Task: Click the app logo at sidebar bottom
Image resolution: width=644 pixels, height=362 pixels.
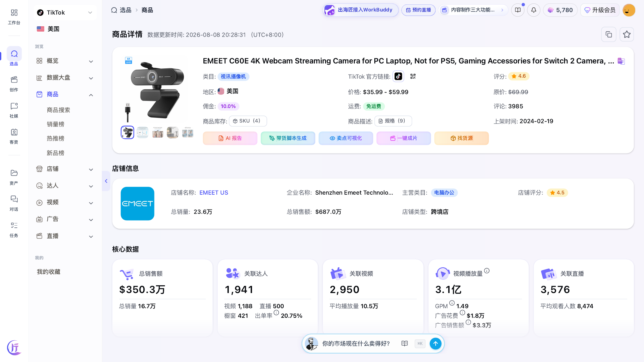Action: (x=14, y=347)
